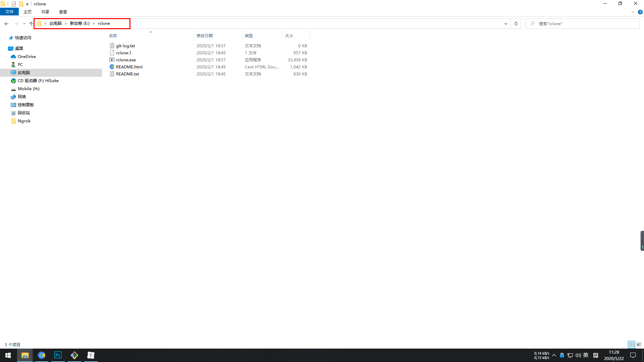Switch to large icons view layout
This screenshot has height=362, width=644.
pyautogui.click(x=639, y=345)
